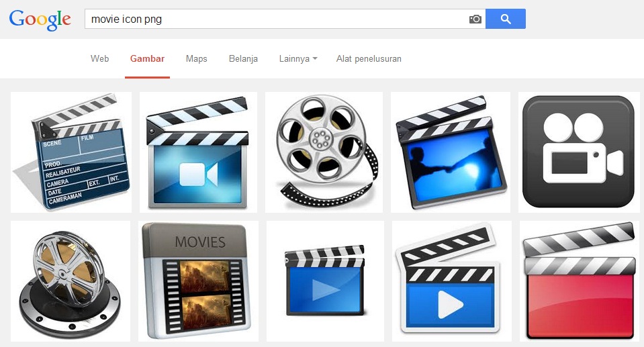The height and width of the screenshot is (347, 644).
Task: Open the Maps tab
Action: pyautogui.click(x=196, y=58)
